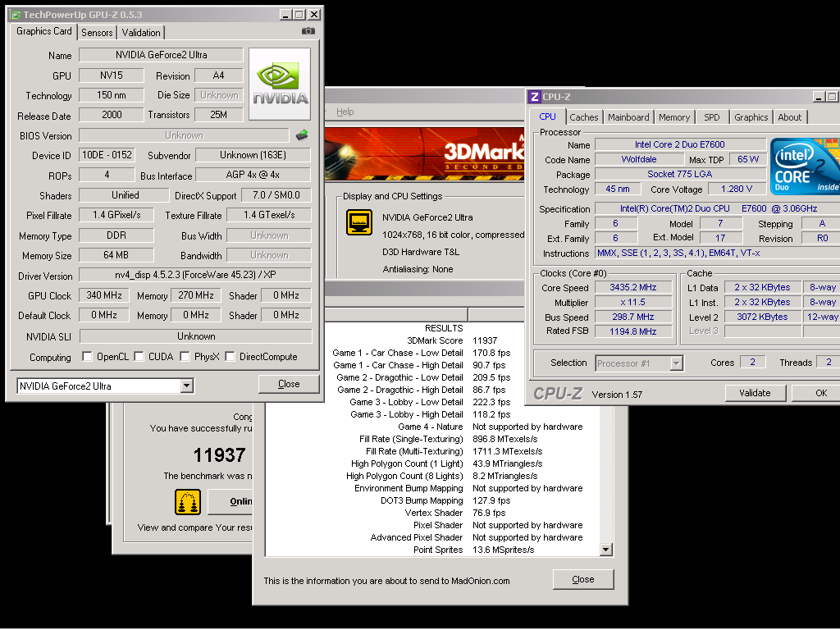840x630 pixels.
Task: Click the scroll down arrow in 3DMark results list
Action: click(606, 550)
